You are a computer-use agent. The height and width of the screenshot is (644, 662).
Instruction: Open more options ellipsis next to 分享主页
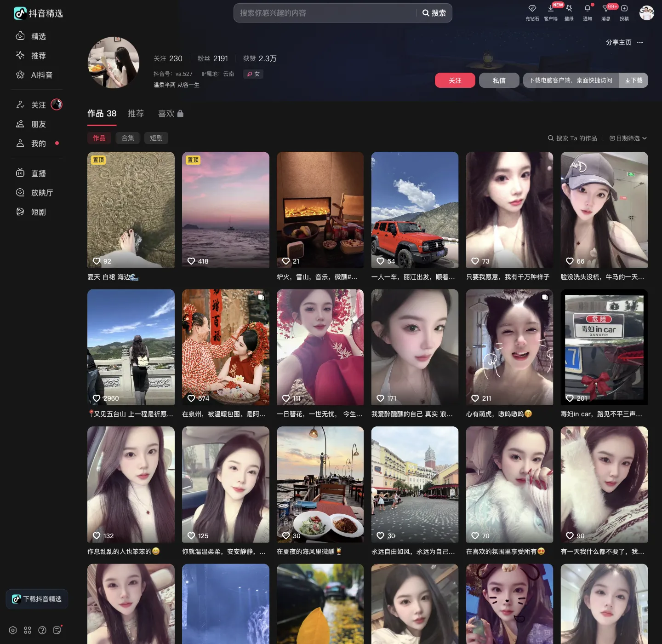pyautogui.click(x=640, y=42)
